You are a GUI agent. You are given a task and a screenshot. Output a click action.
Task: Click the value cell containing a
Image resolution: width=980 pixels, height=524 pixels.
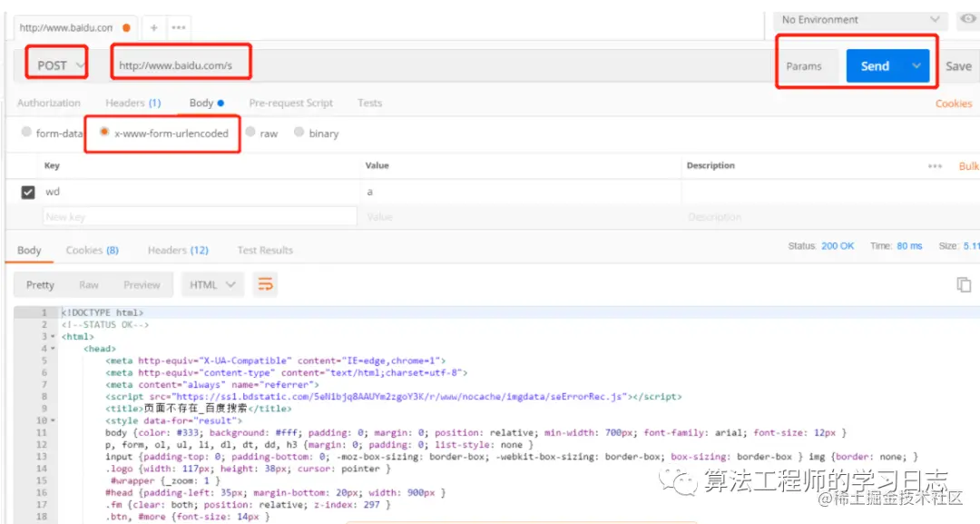[x=521, y=192]
